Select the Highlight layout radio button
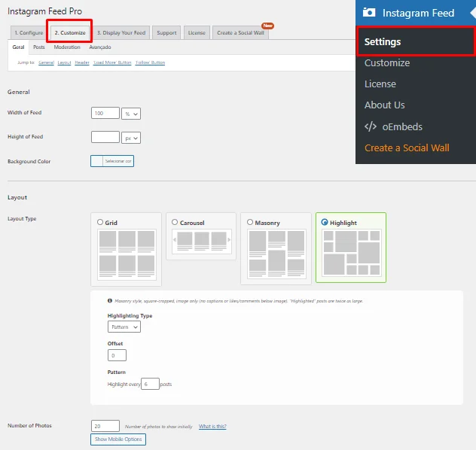The image size is (476, 450). coord(325,222)
